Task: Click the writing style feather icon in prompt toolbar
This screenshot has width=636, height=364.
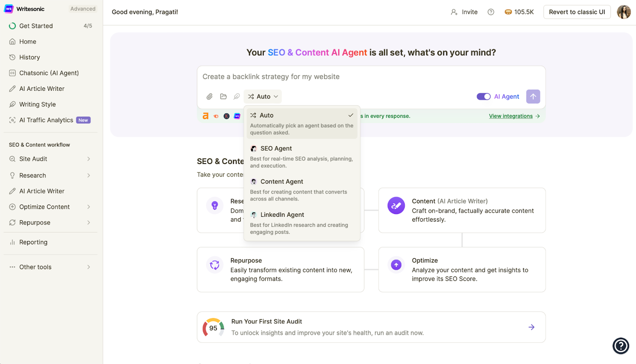Action: pos(237,96)
